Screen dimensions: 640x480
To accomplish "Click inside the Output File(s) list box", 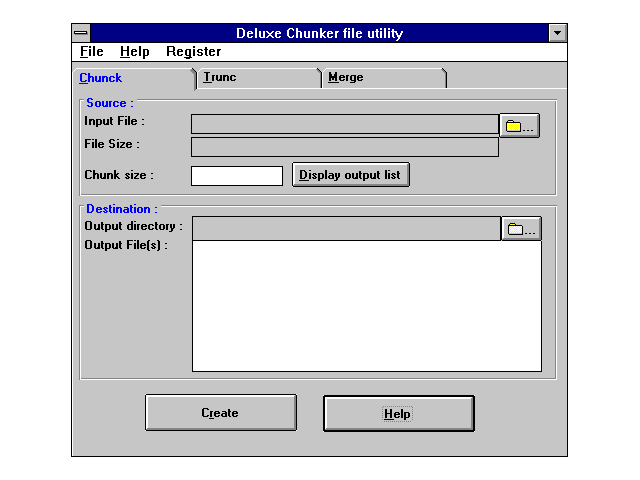I will 366,306.
